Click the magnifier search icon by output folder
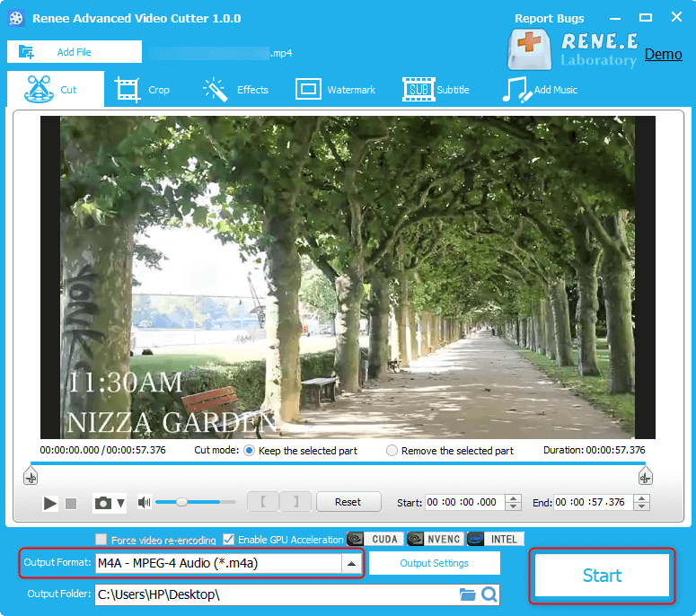Screen dimensions: 696x616 (489, 594)
